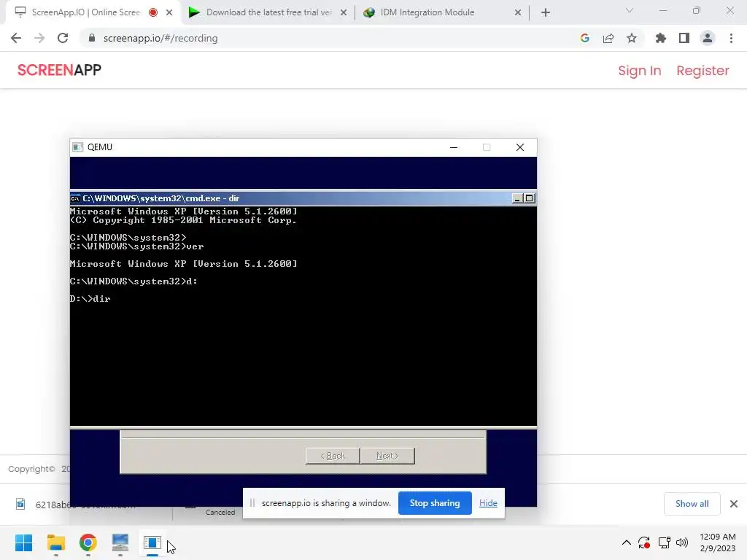Reload the screenapp.io page
The image size is (747, 560).
(x=63, y=38)
